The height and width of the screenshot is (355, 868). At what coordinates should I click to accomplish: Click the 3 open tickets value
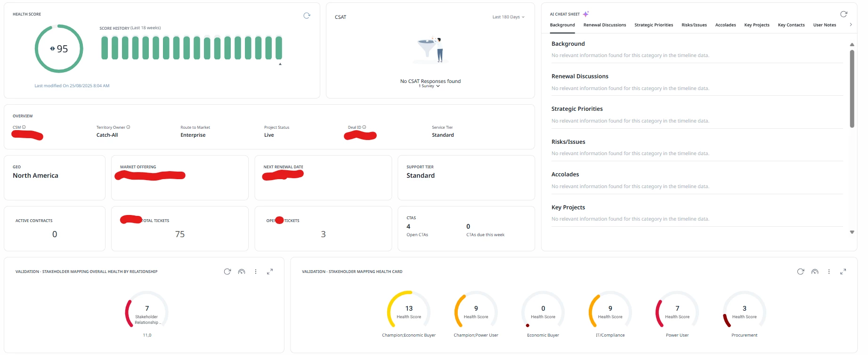tap(323, 234)
